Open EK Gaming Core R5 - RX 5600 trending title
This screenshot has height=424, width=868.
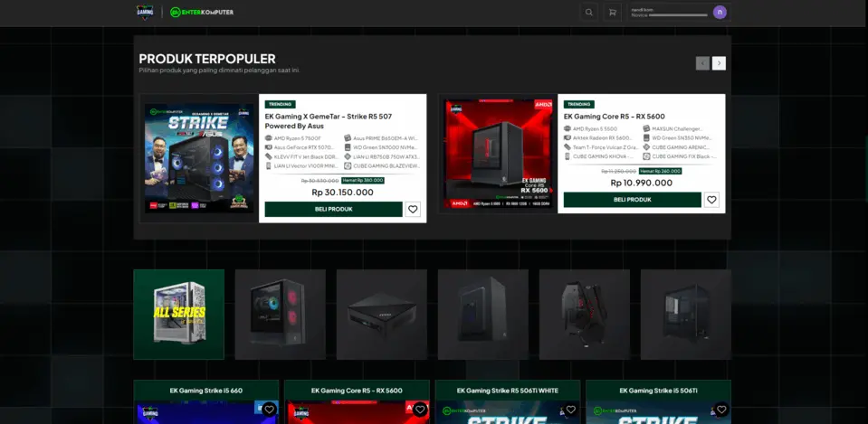[614, 117]
